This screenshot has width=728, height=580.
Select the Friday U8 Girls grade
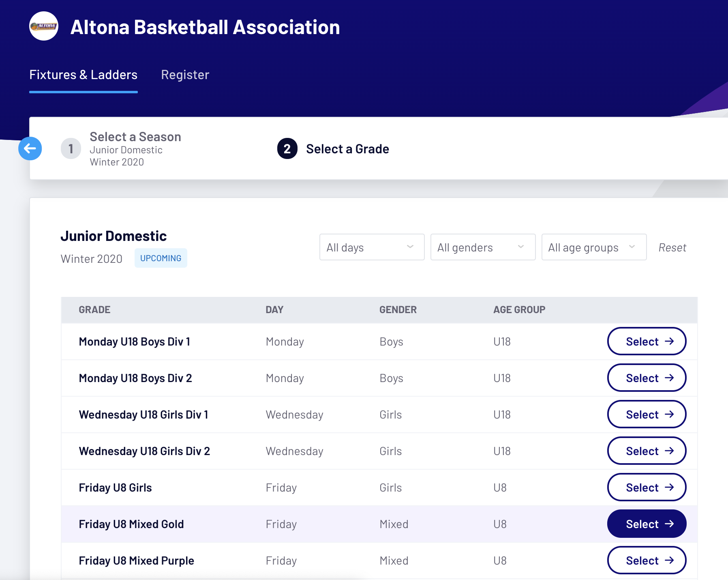[646, 488]
